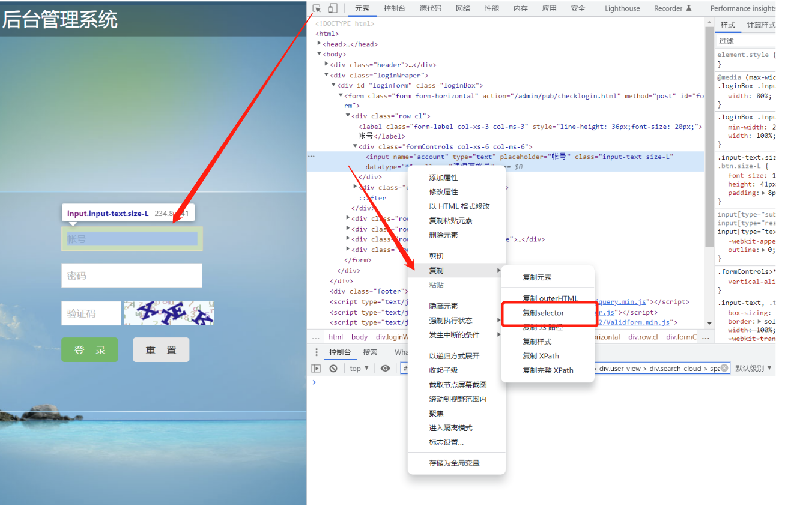Focus the 帐号 account input field

click(x=132, y=239)
